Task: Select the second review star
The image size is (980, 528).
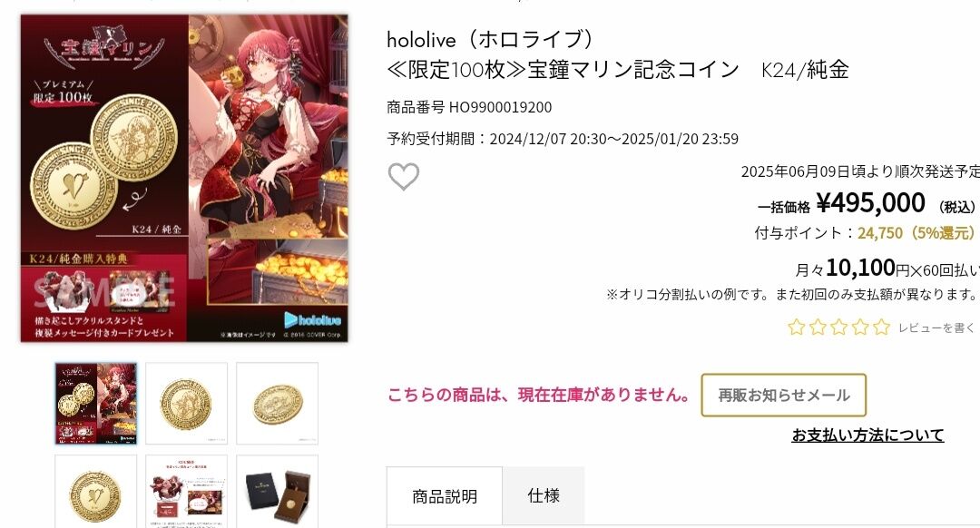Action: click(818, 327)
